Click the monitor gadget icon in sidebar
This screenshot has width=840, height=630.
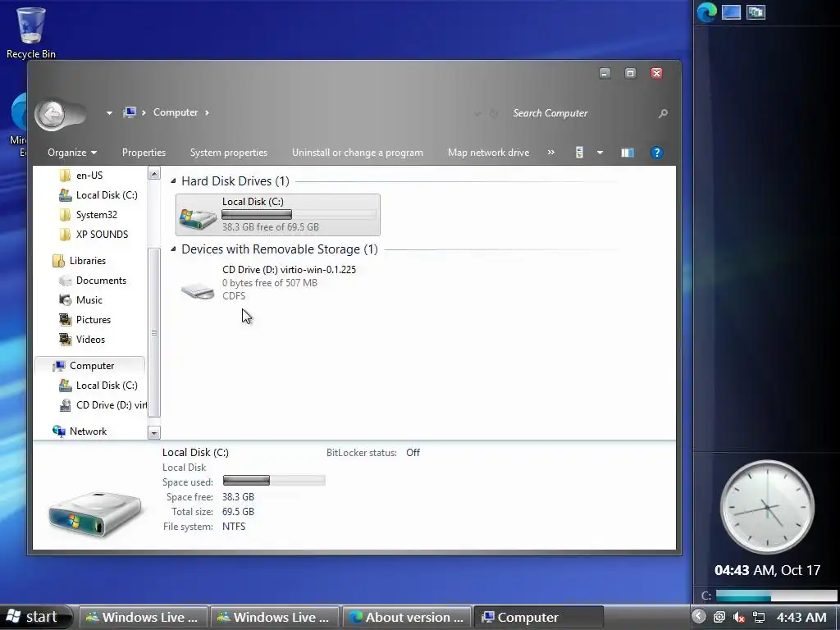click(731, 12)
